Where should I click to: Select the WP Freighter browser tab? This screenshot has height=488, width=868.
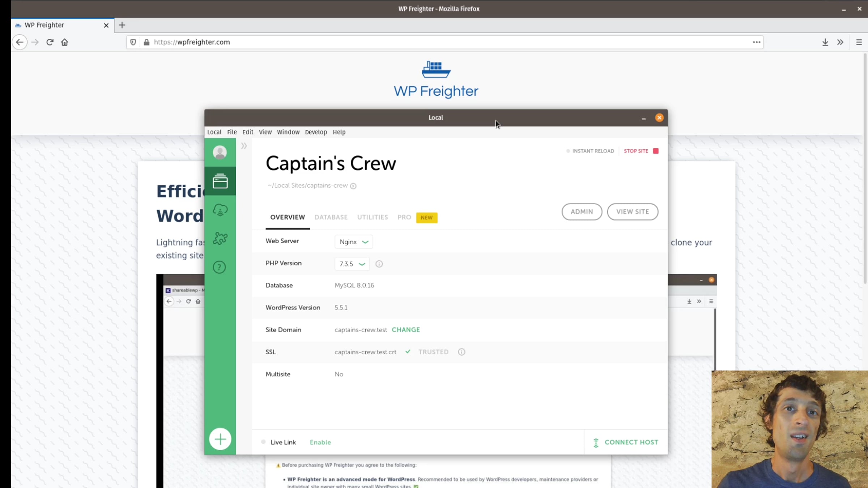coord(63,25)
